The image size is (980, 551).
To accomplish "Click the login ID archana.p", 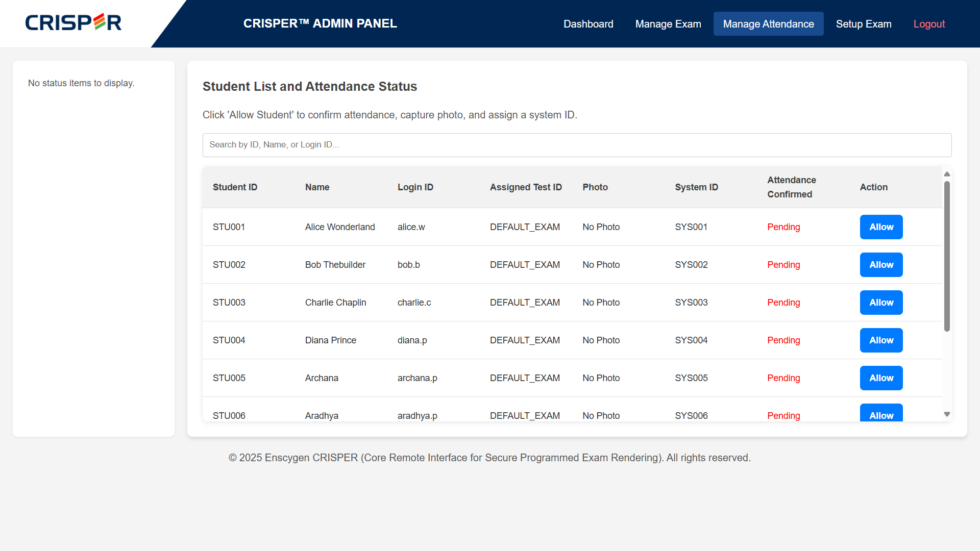I will (417, 378).
